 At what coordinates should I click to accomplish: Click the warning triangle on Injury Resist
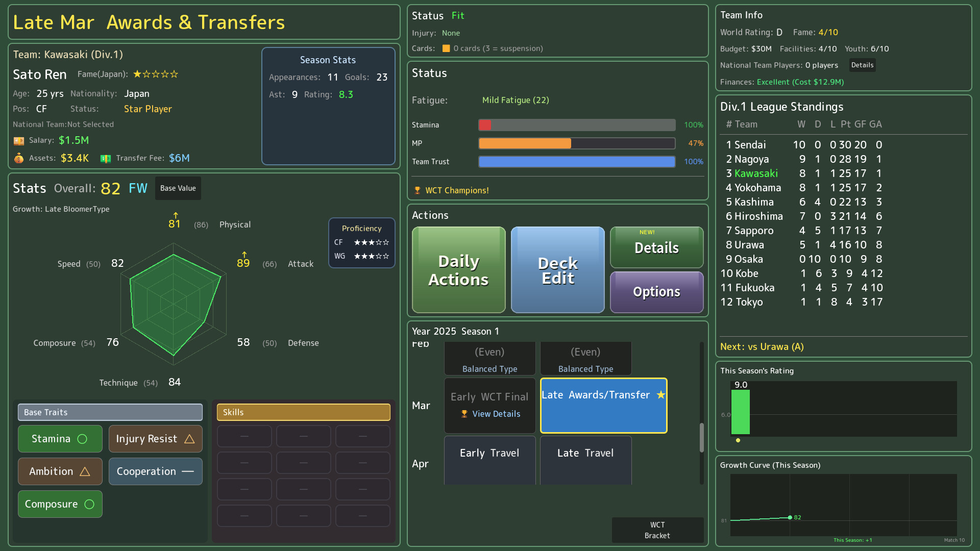point(190,439)
